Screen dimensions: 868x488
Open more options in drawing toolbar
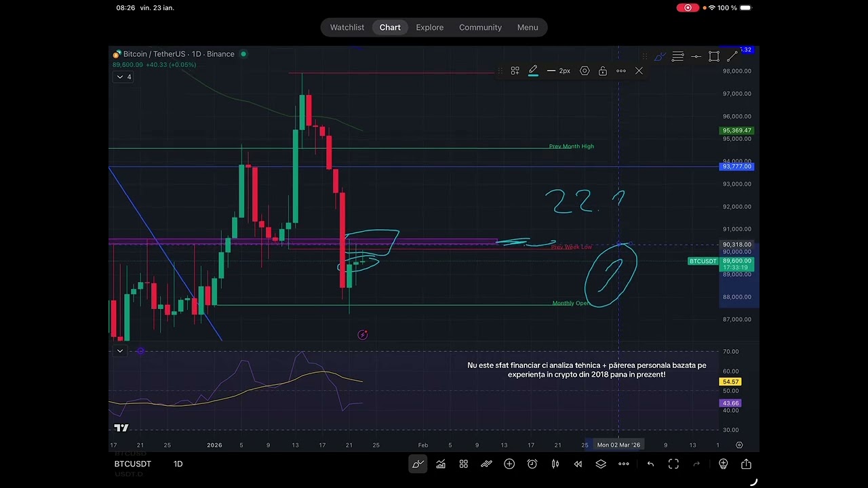(621, 71)
